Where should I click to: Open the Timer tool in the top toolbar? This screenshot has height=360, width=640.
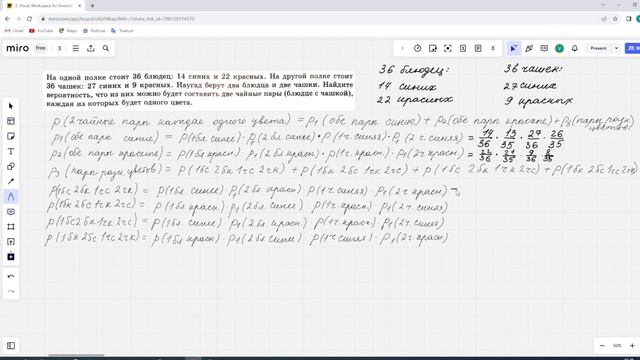418,48
